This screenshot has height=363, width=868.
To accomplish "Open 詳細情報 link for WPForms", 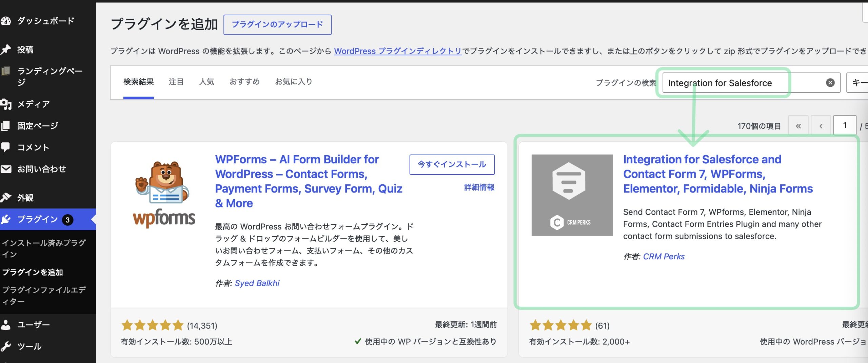I will pyautogui.click(x=479, y=187).
